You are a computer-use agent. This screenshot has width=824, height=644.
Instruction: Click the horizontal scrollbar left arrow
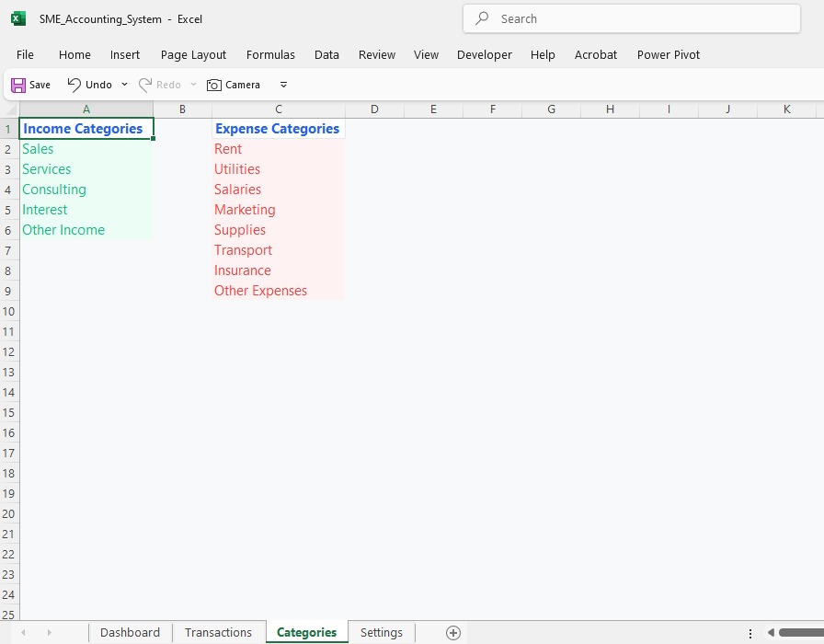[x=771, y=632]
